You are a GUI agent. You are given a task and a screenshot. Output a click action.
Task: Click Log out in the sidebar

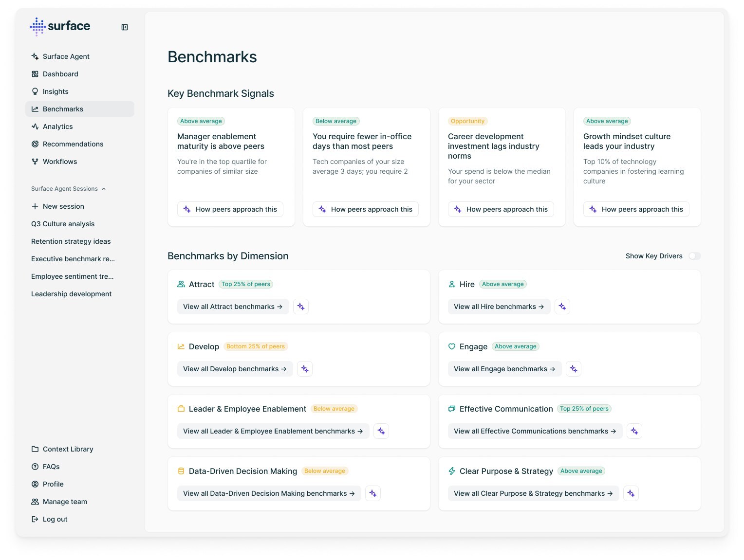tap(55, 519)
